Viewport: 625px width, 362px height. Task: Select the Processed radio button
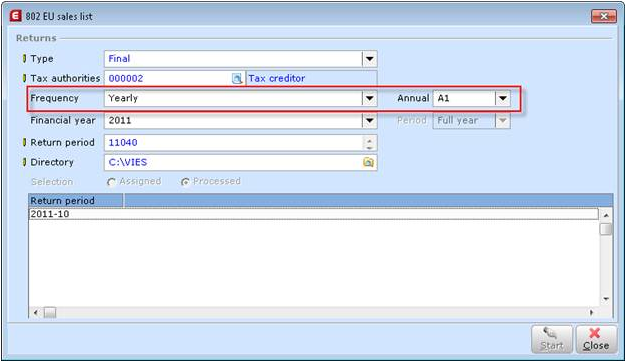pyautogui.click(x=185, y=182)
